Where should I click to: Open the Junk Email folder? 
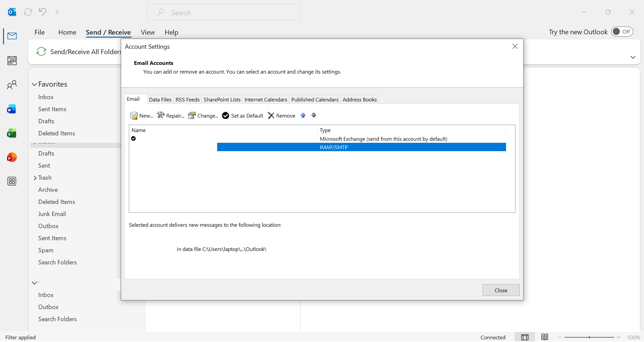52,214
